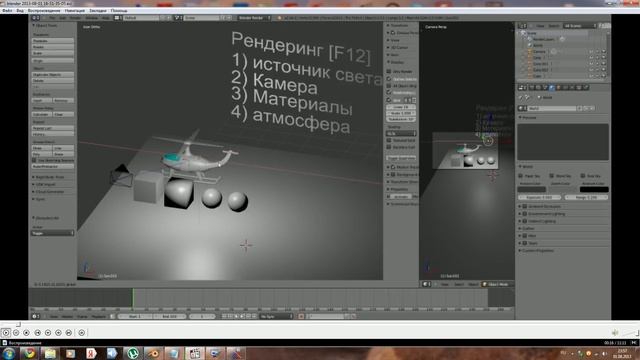
Task: Select Camera in the outliner
Action: coord(539,51)
